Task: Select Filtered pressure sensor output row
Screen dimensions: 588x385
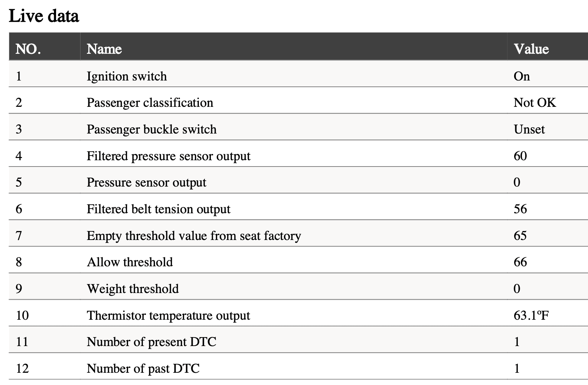Action: click(x=298, y=156)
